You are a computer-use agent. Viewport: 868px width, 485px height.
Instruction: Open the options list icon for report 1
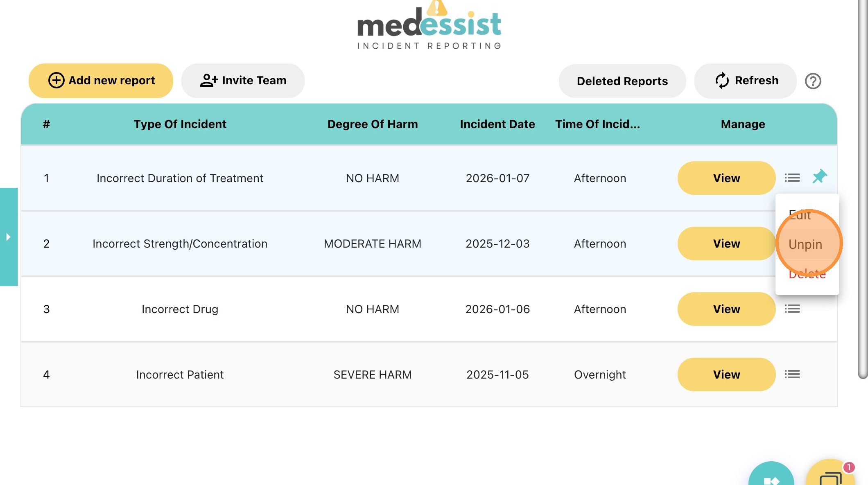792,178
